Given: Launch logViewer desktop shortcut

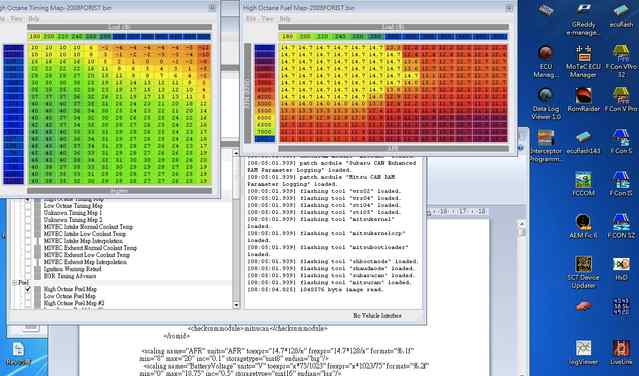Looking at the screenshot, I should click(583, 353).
